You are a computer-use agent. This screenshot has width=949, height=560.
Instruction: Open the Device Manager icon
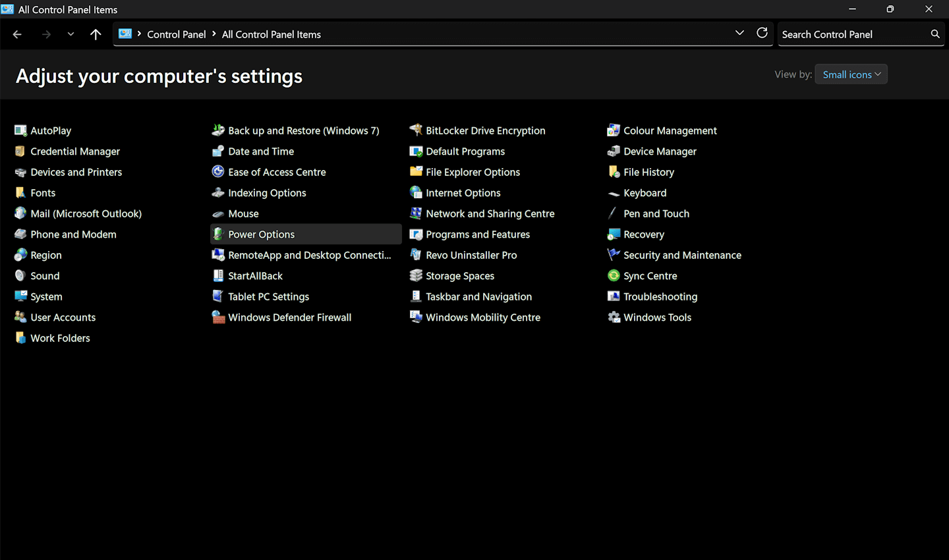[x=614, y=152]
